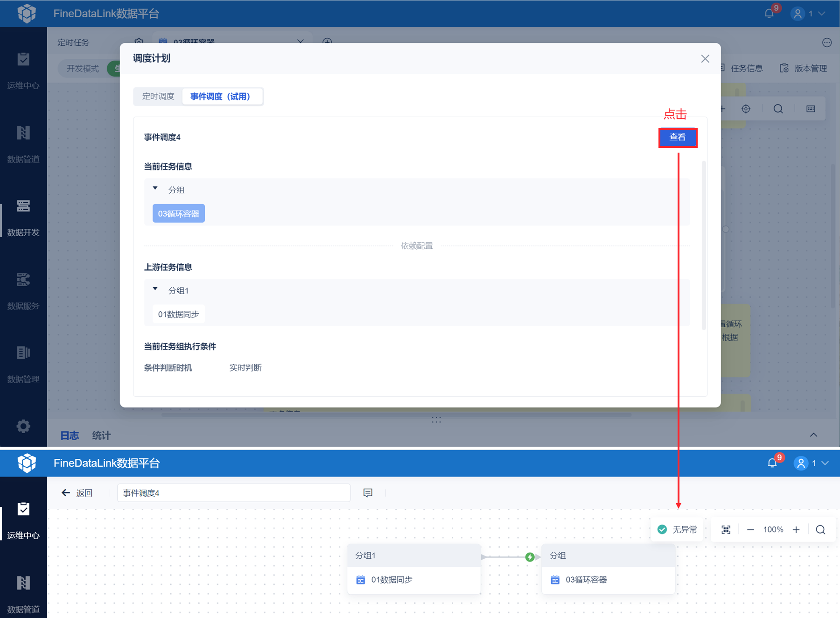Open 数据管理 sidebar item
The image size is (840, 618).
[x=23, y=364]
